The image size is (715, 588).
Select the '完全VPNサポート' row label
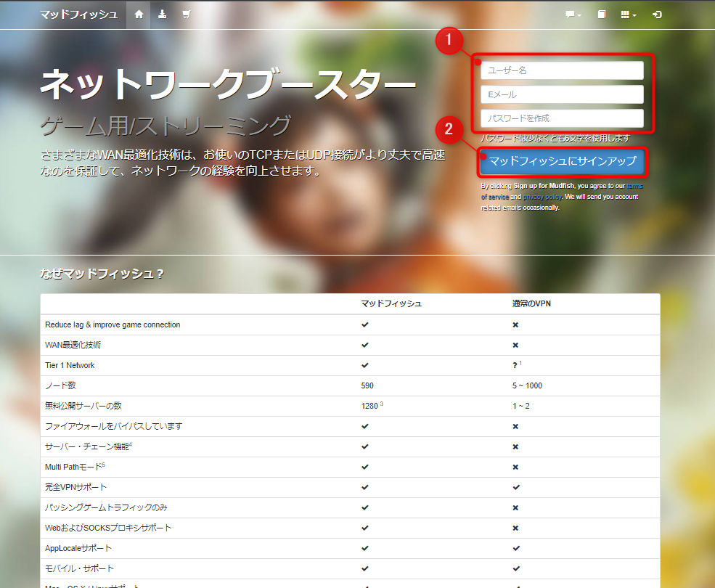[75, 487]
